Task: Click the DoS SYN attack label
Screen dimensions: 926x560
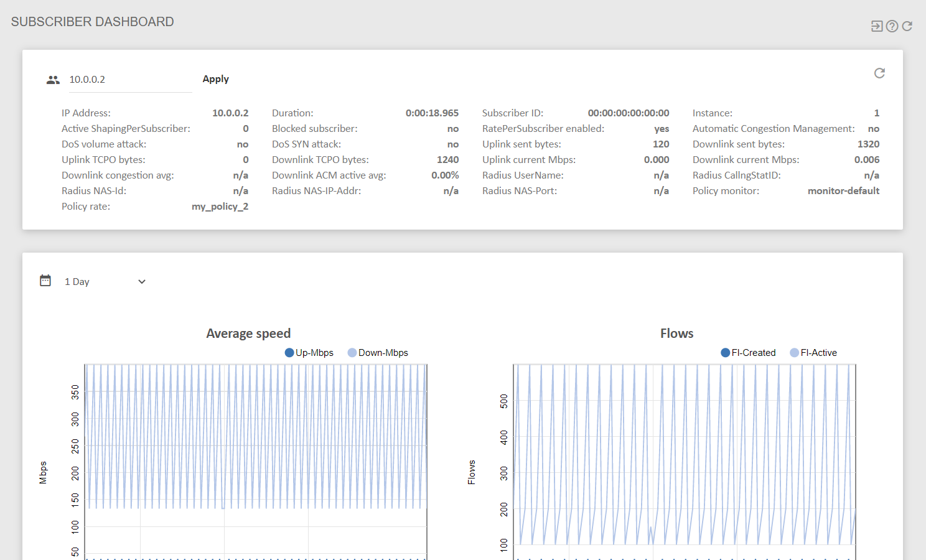Action: (x=306, y=144)
